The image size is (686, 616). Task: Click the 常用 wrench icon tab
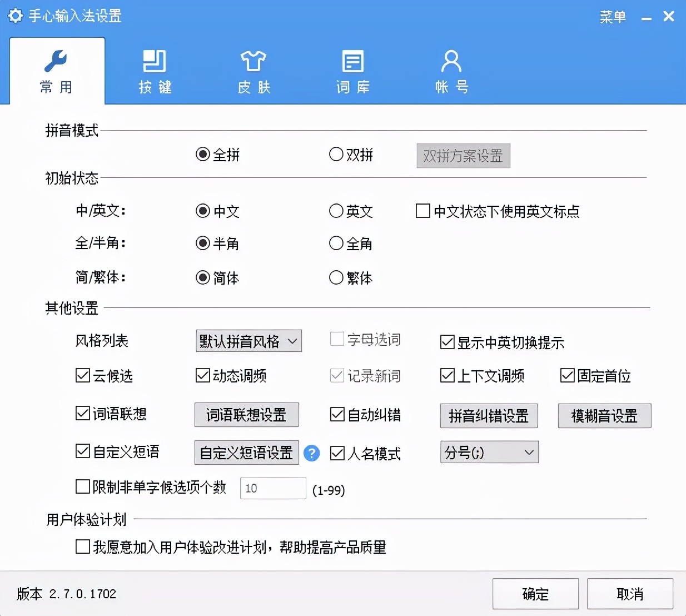tap(56, 59)
